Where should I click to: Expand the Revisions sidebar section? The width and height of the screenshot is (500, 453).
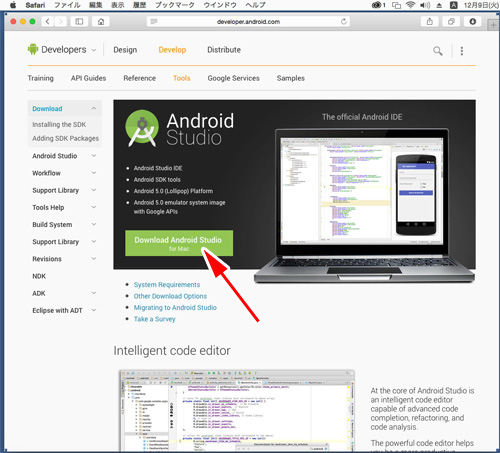click(x=94, y=259)
